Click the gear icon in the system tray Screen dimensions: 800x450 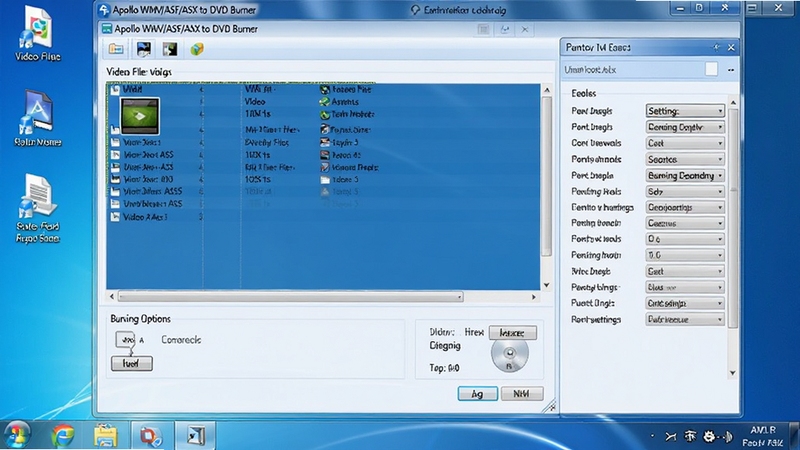[709, 436]
